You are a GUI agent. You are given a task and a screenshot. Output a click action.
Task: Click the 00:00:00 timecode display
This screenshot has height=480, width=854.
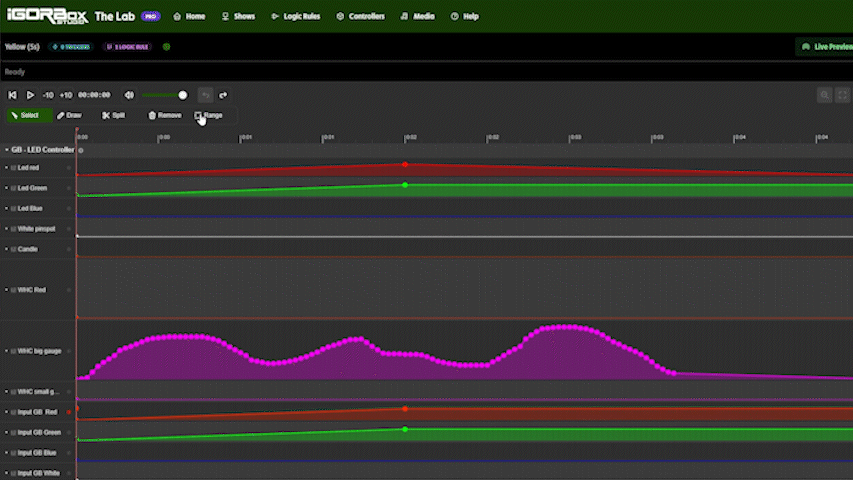click(x=94, y=95)
